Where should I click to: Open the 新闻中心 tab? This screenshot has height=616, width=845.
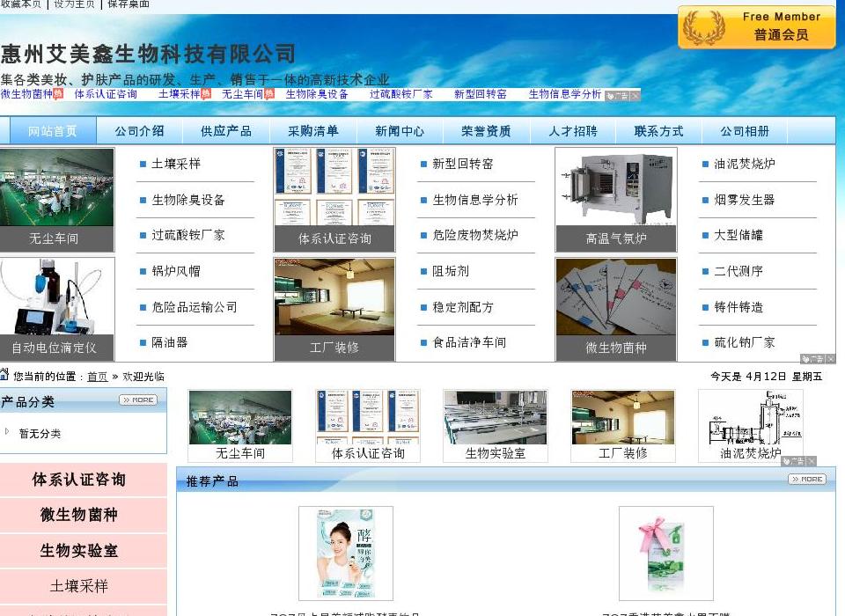coord(400,131)
